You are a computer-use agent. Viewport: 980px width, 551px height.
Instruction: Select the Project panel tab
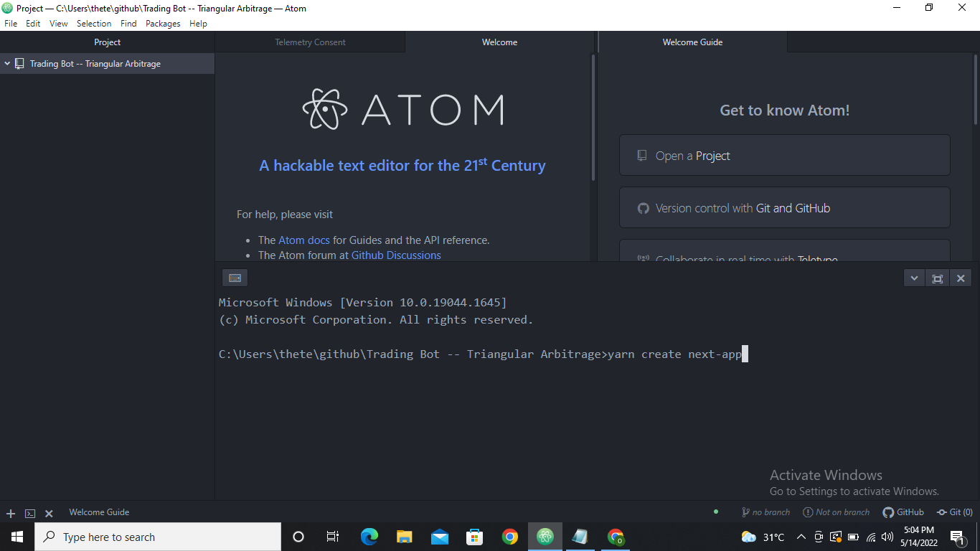tap(108, 42)
